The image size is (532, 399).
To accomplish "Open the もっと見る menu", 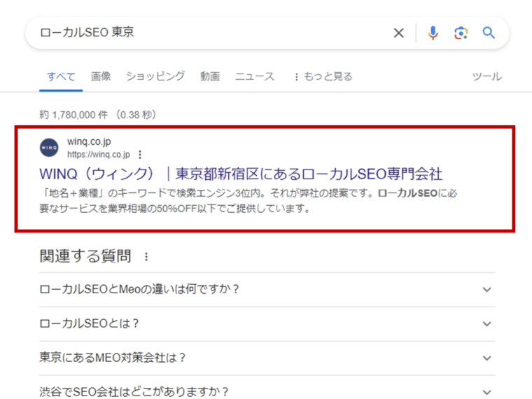I will (x=323, y=77).
